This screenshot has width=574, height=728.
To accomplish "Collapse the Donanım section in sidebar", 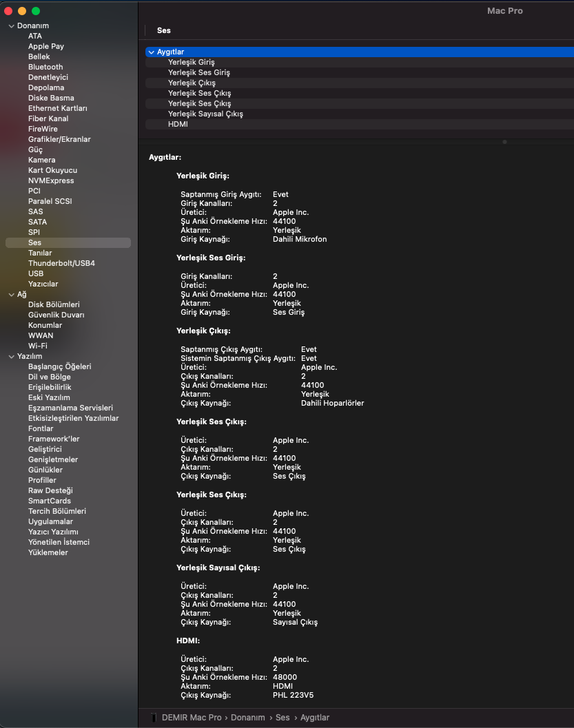I will point(11,25).
